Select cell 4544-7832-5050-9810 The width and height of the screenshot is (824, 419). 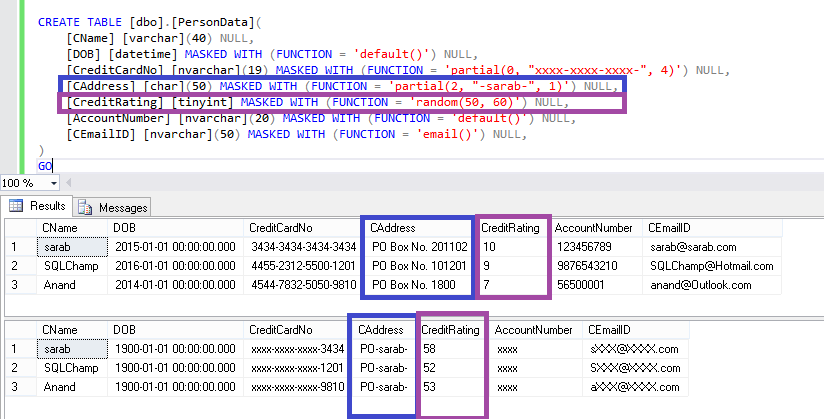pyautogui.click(x=303, y=285)
